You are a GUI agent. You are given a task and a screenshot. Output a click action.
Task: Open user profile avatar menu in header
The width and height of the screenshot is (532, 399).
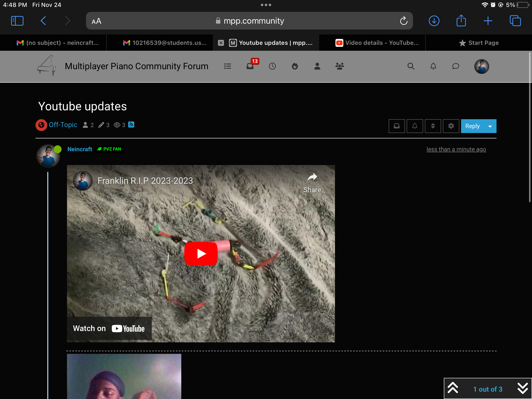(482, 66)
